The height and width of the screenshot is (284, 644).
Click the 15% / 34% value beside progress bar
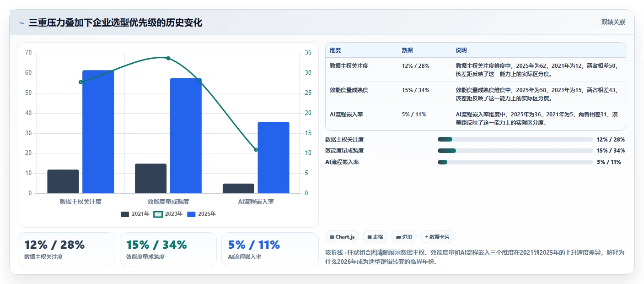point(611,151)
